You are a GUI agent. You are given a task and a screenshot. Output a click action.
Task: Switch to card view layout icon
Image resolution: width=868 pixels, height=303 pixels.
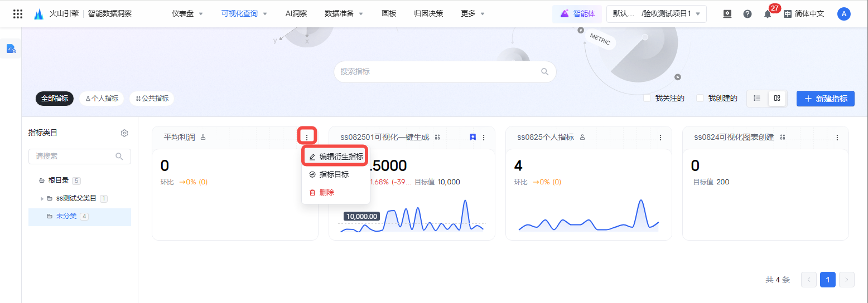tap(777, 98)
